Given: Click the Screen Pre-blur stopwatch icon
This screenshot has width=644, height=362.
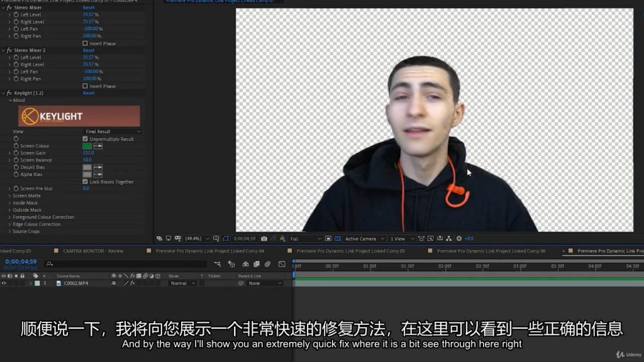Looking at the screenshot, I should click(16, 189).
